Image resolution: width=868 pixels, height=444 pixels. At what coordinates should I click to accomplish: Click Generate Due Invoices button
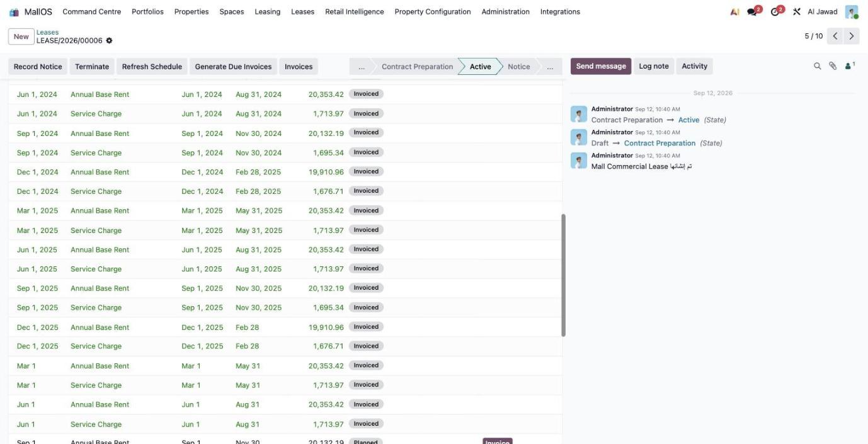pyautogui.click(x=233, y=67)
